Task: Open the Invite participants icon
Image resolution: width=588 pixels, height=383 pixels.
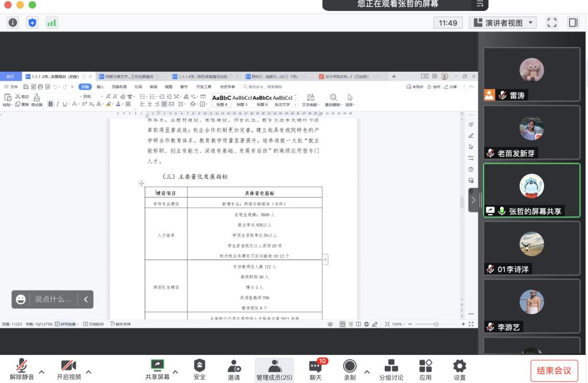Action: 234,366
